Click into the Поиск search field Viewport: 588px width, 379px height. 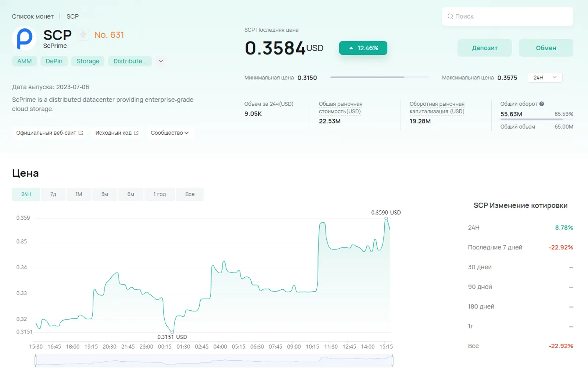coord(507,16)
